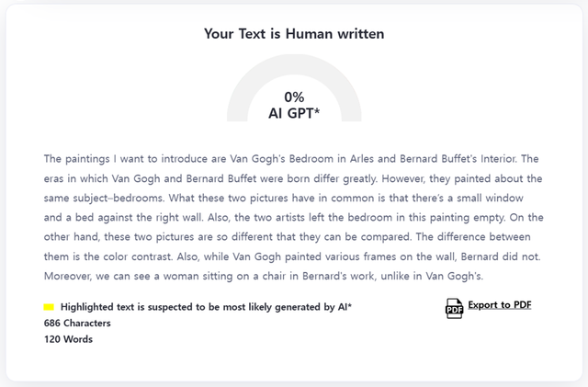Click the 0% score value
Screen dimensions: 588x387
tap(294, 97)
